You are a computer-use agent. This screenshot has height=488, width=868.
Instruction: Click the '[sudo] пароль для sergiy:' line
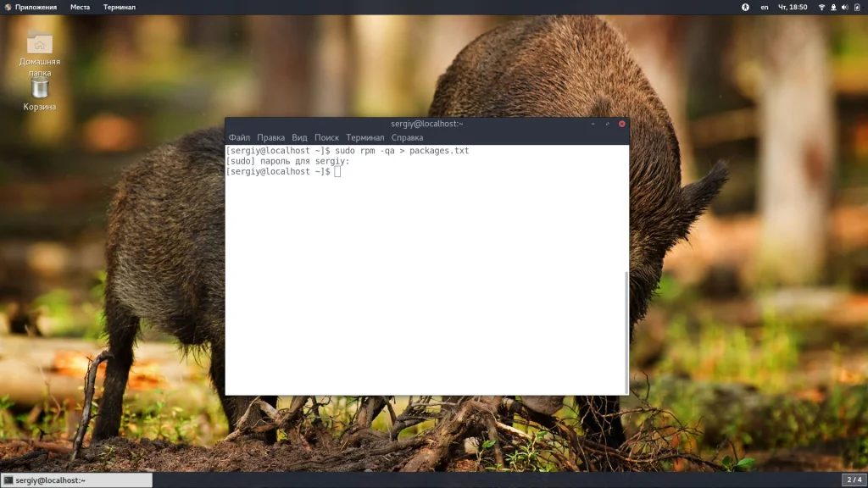[x=288, y=161]
